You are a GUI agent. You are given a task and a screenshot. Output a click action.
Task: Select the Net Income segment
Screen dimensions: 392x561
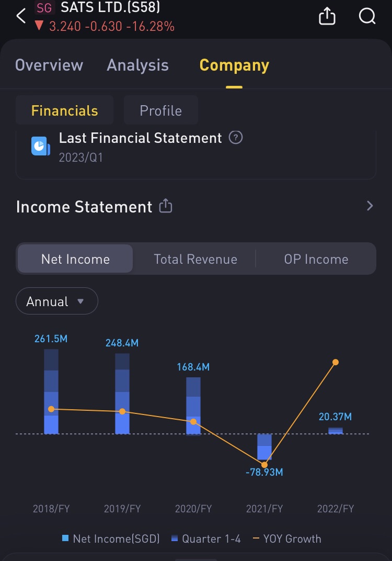pos(75,259)
